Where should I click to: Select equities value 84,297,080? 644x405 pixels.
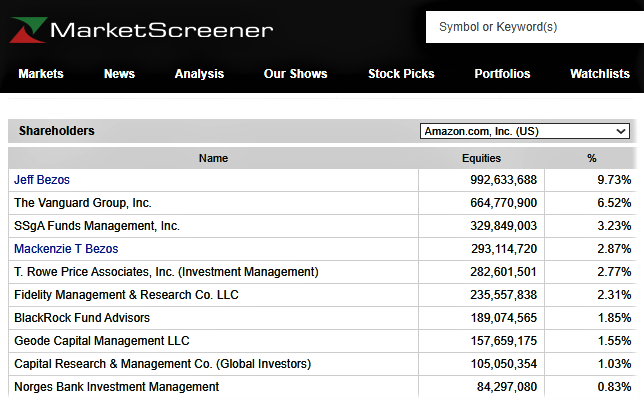(507, 387)
